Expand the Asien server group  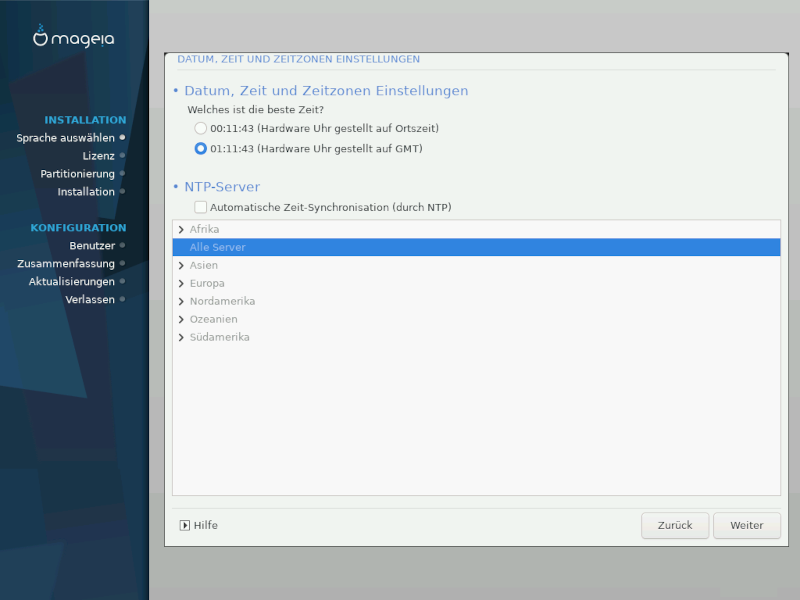(180, 265)
